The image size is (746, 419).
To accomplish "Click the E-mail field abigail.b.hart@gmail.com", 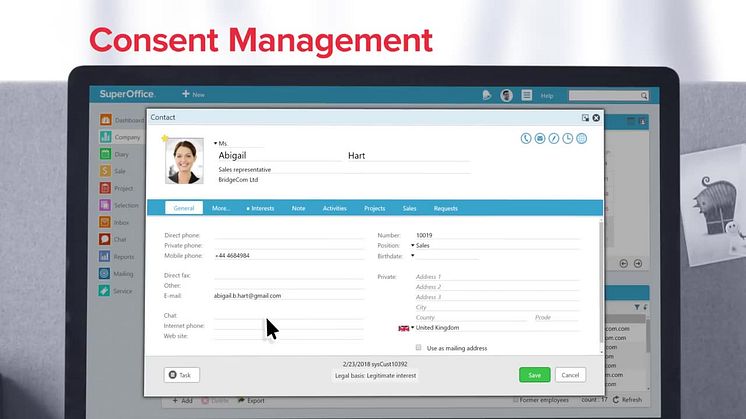I will point(289,295).
